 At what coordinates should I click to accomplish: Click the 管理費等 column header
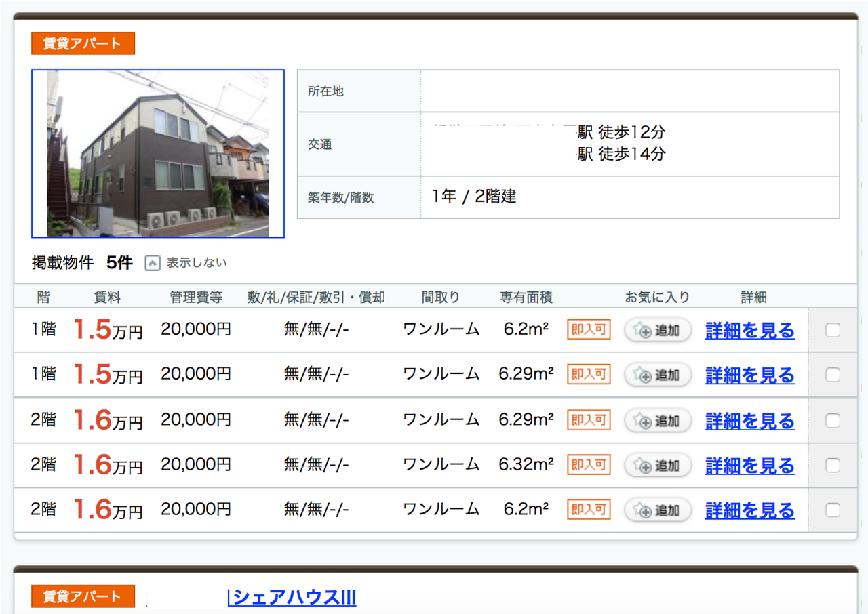point(196,297)
